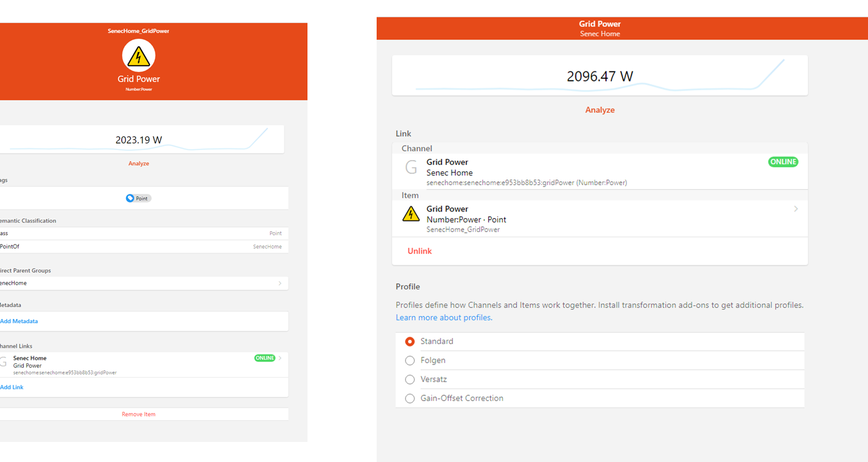The image size is (868, 462).
Task: Open Senec Home channel link chevron
Action: click(280, 358)
